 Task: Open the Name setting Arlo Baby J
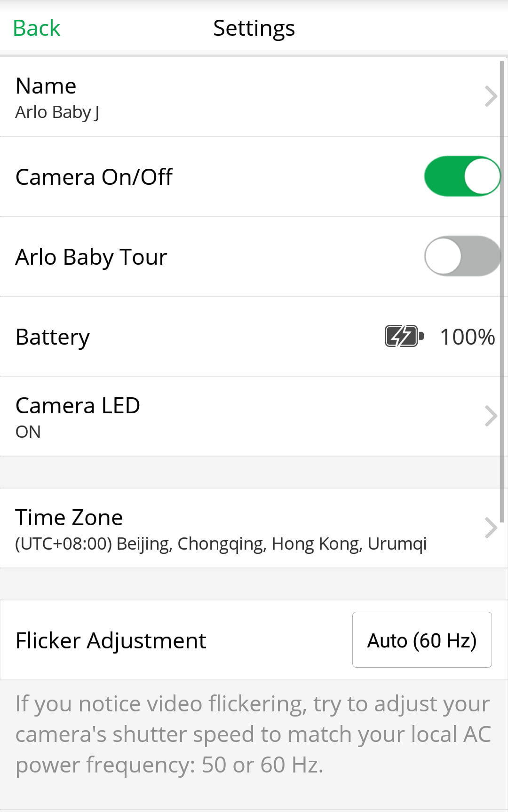pos(250,97)
